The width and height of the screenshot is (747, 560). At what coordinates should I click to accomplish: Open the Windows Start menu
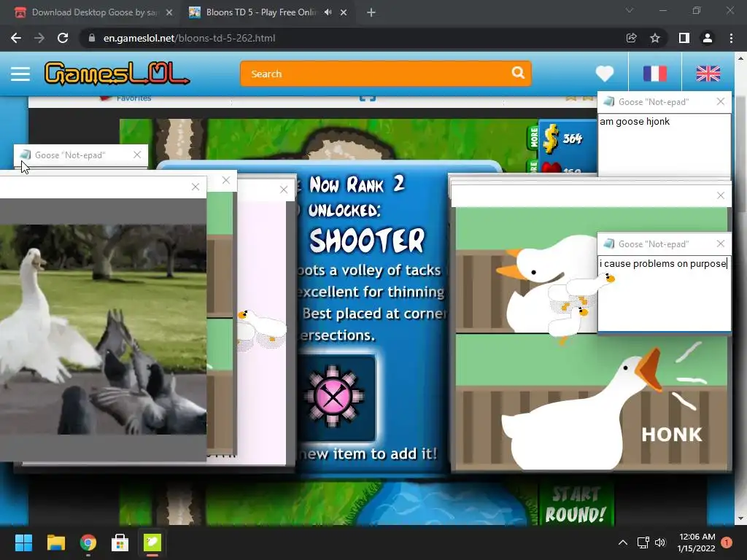[23, 542]
